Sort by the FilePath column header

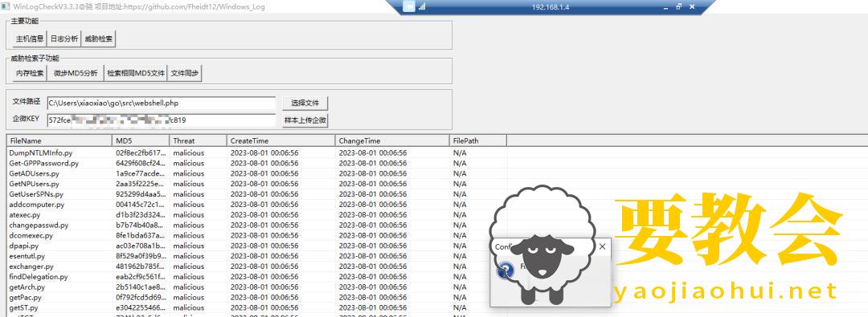478,140
